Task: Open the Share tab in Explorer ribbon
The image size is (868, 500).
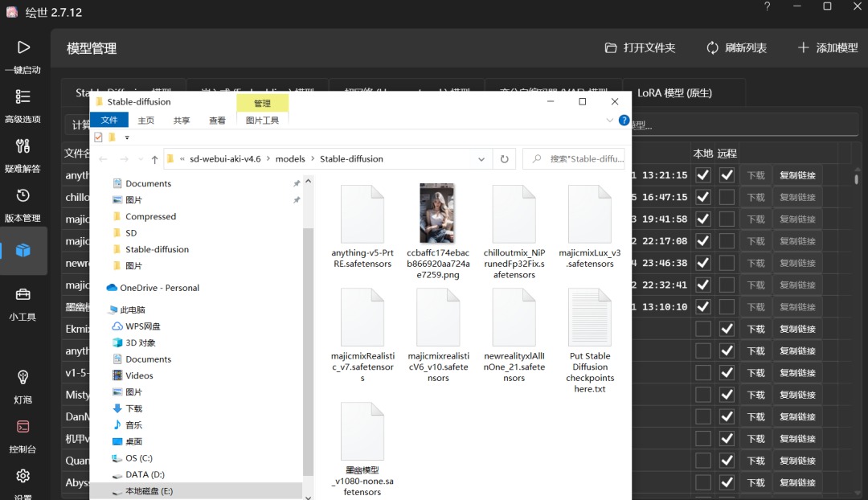Action: click(x=182, y=120)
